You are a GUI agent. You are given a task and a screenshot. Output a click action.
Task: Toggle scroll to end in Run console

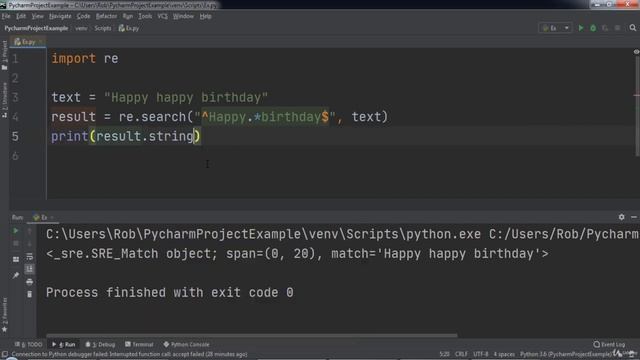coord(29,269)
